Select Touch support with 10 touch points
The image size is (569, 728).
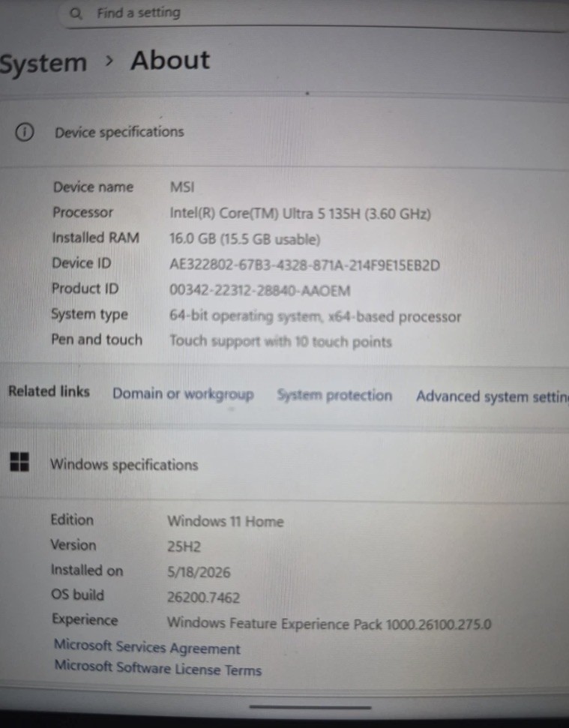(281, 342)
